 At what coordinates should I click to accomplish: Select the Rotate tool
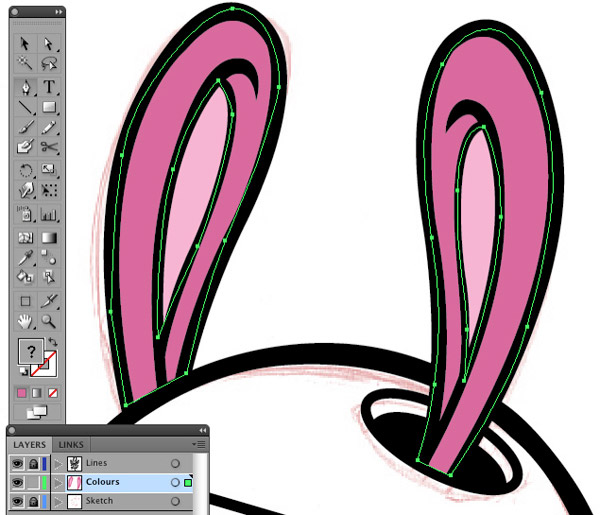coord(26,170)
